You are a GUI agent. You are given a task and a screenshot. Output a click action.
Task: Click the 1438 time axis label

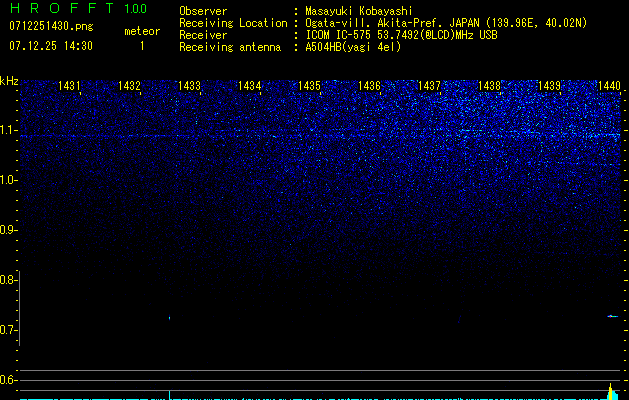pos(489,86)
